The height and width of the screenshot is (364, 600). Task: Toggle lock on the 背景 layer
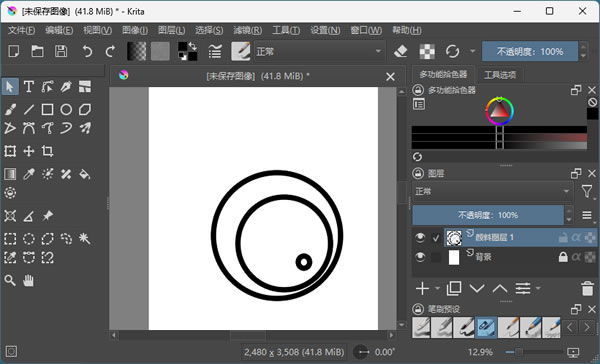pos(563,257)
